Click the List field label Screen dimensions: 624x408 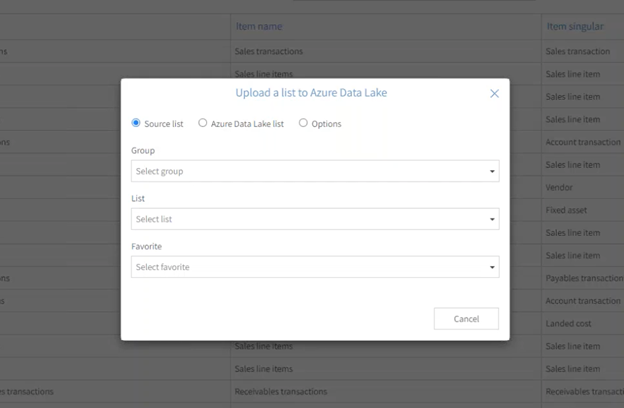(x=138, y=199)
